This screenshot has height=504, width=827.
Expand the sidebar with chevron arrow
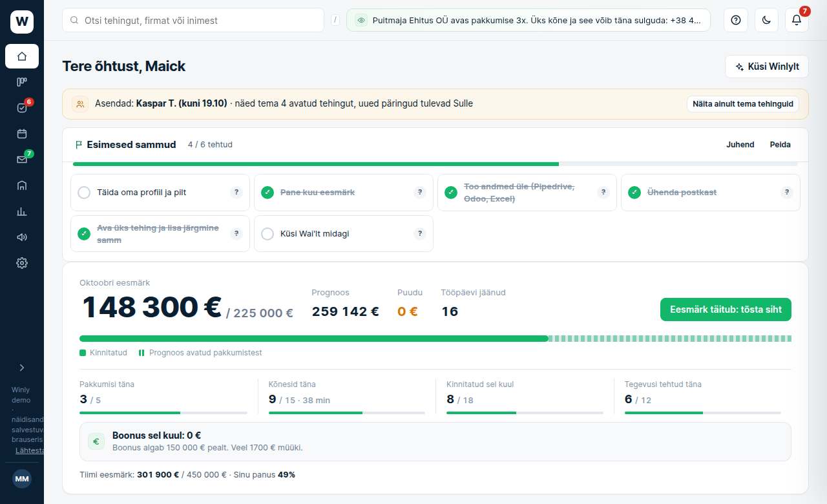(x=22, y=368)
